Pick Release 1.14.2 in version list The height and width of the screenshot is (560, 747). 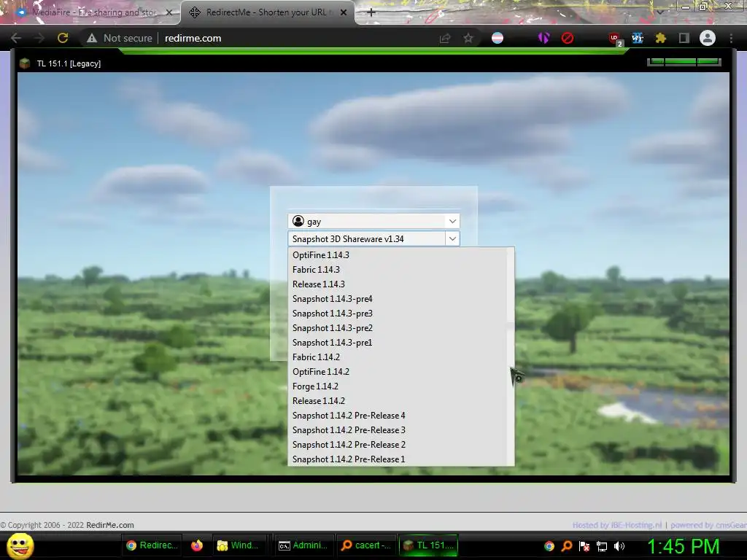[398, 401]
